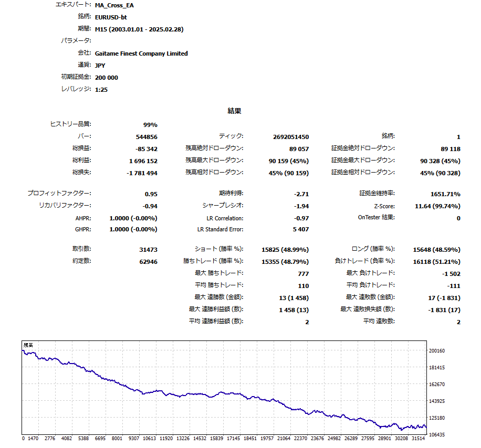Image resolution: width=481 pixels, height=448 pixels.
Task: Click long trades 15648 (48.59%)
Action: point(436,250)
